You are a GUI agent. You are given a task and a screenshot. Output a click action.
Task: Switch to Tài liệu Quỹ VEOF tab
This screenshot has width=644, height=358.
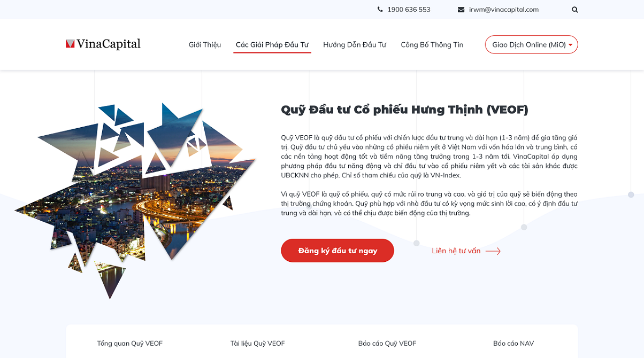(x=258, y=343)
